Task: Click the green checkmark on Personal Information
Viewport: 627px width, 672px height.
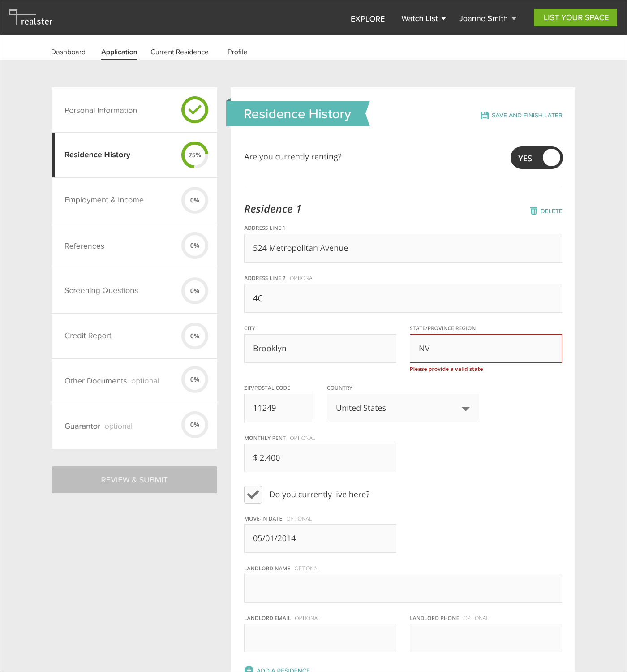Action: (194, 110)
